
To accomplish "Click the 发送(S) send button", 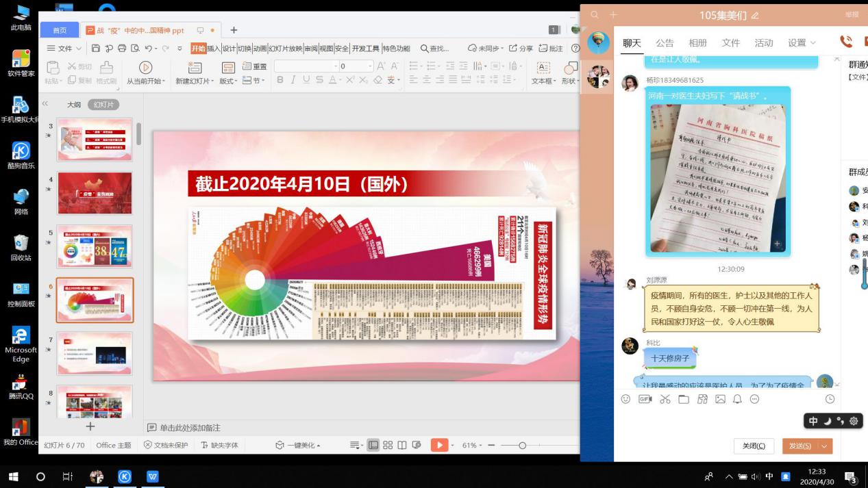I will coord(799,446).
